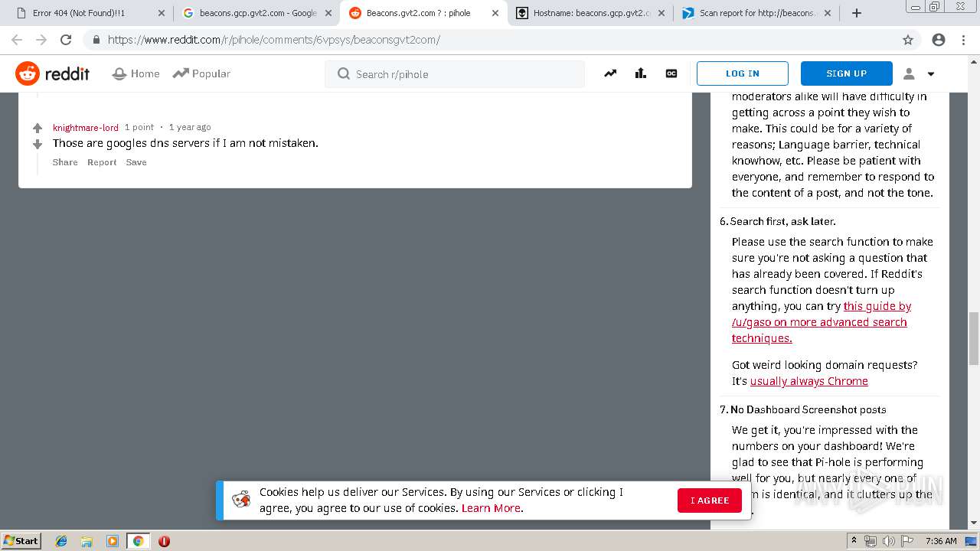This screenshot has height=551, width=980.
Task: Open the trending arrow icon
Action: [610, 73]
